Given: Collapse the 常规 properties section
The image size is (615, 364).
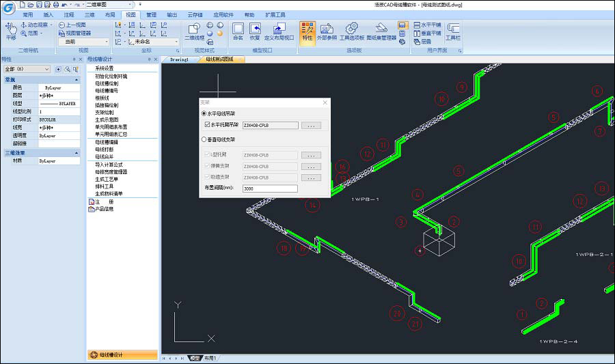Looking at the screenshot, I should pos(77,79).
